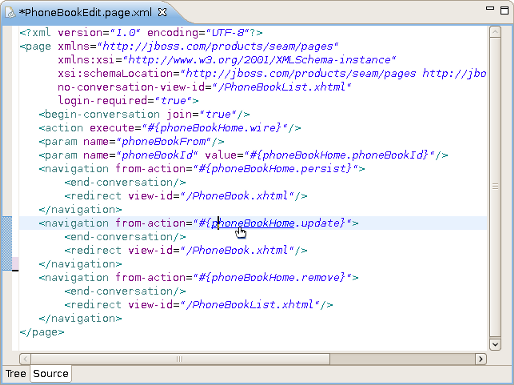Click the vertical scrollbar up arrow
Image resolution: width=514 pixels, height=385 pixels.
pos(495,32)
